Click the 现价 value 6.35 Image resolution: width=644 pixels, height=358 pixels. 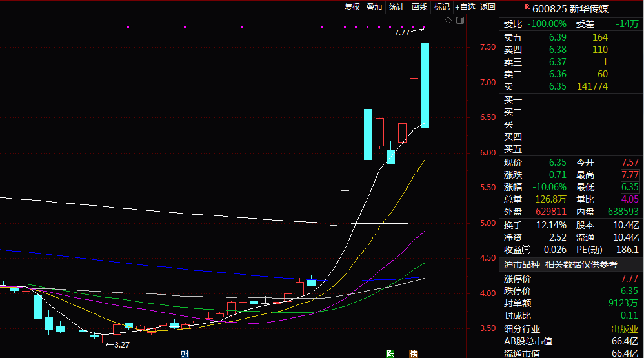(x=558, y=163)
